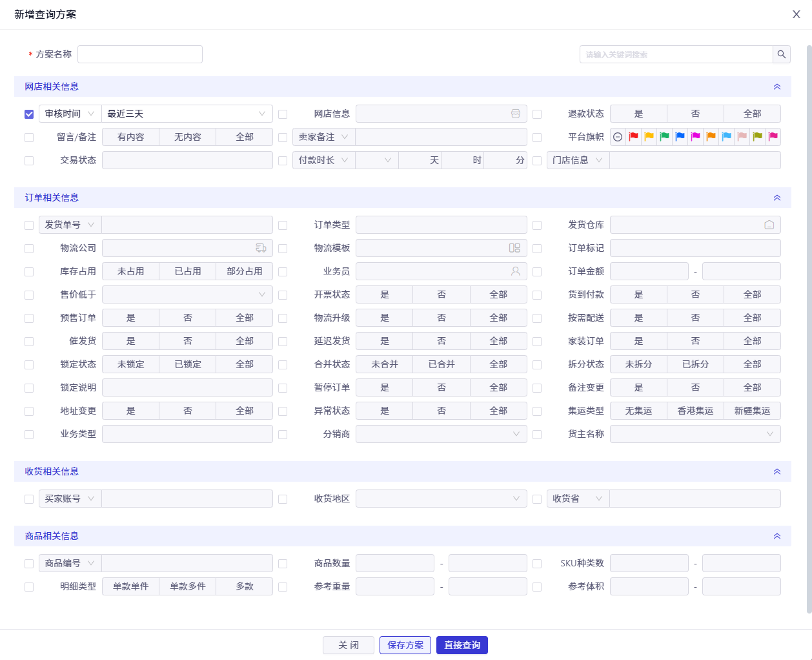Open the 付款时长 dropdown

pos(324,160)
